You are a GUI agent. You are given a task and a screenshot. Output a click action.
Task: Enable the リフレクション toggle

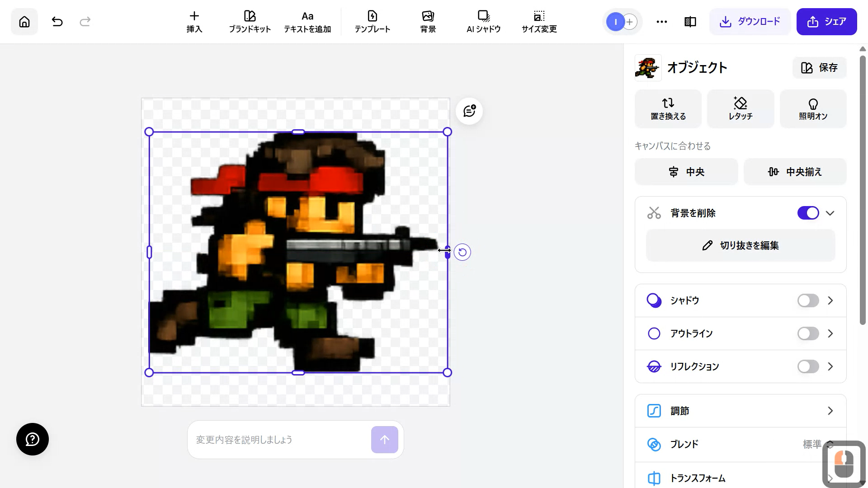click(x=808, y=366)
